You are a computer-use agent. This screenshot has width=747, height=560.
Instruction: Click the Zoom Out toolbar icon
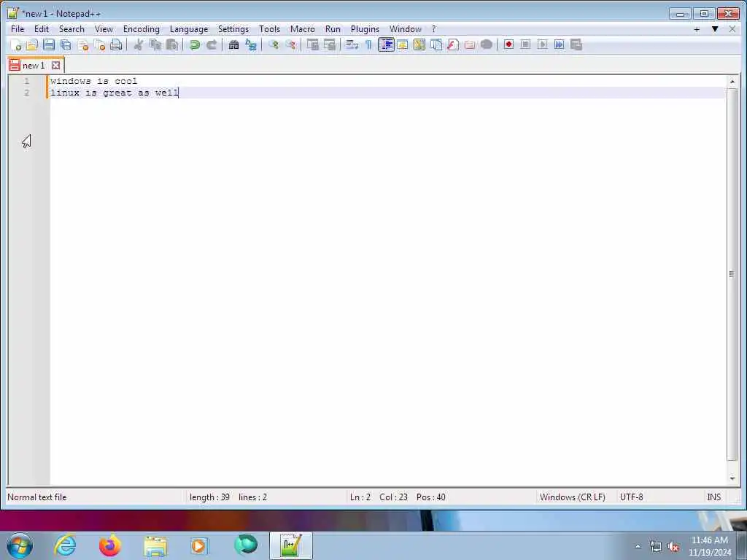[x=290, y=45]
